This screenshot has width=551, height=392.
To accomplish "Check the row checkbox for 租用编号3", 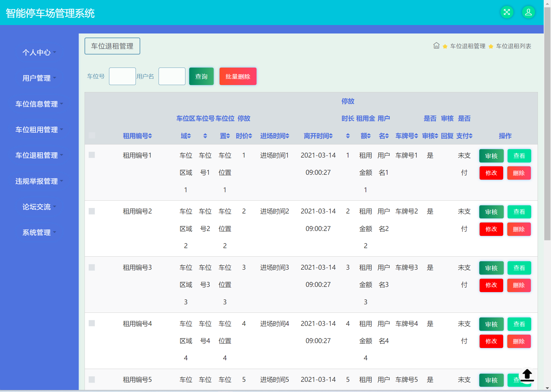I will point(92,267).
